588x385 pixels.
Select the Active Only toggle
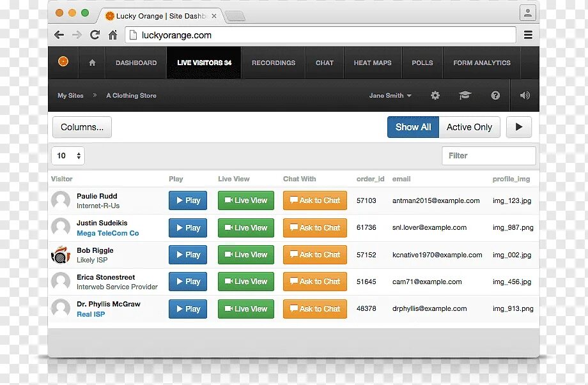pyautogui.click(x=470, y=127)
